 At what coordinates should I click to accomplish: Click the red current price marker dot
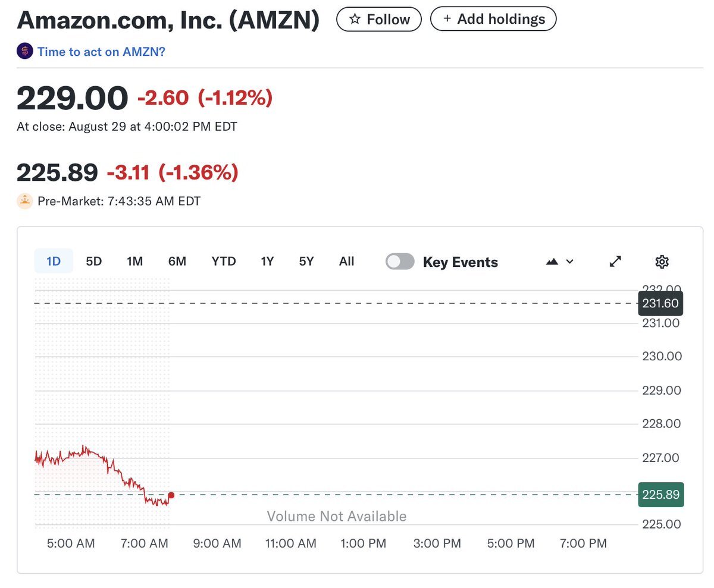point(171,495)
